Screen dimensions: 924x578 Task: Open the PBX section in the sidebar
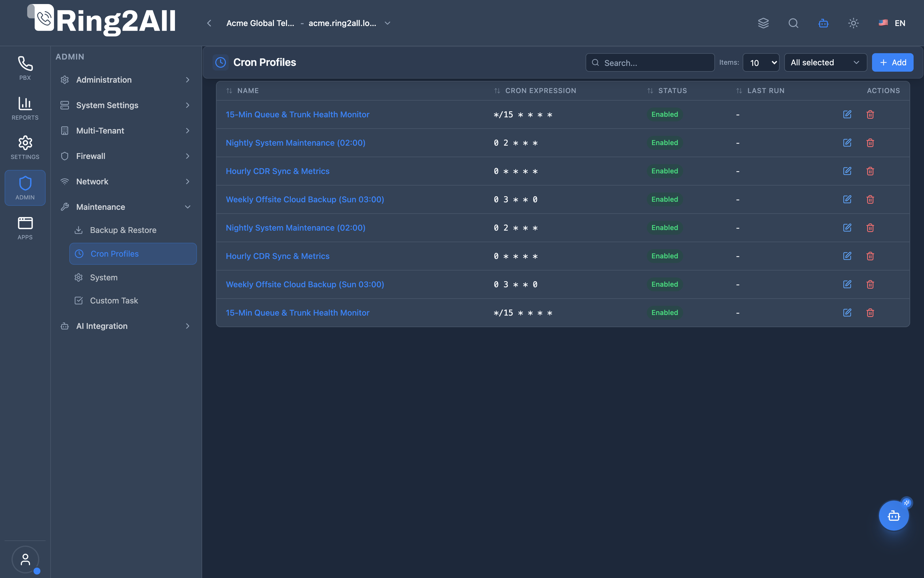[25, 68]
